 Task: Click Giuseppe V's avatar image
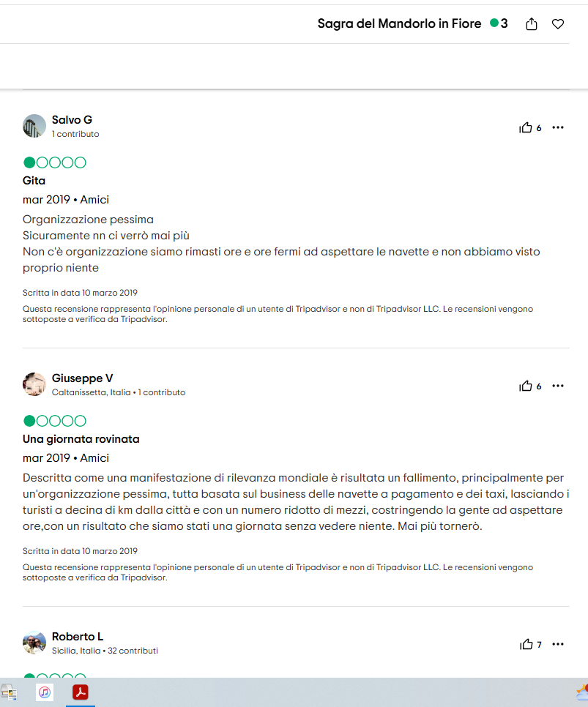coord(34,384)
